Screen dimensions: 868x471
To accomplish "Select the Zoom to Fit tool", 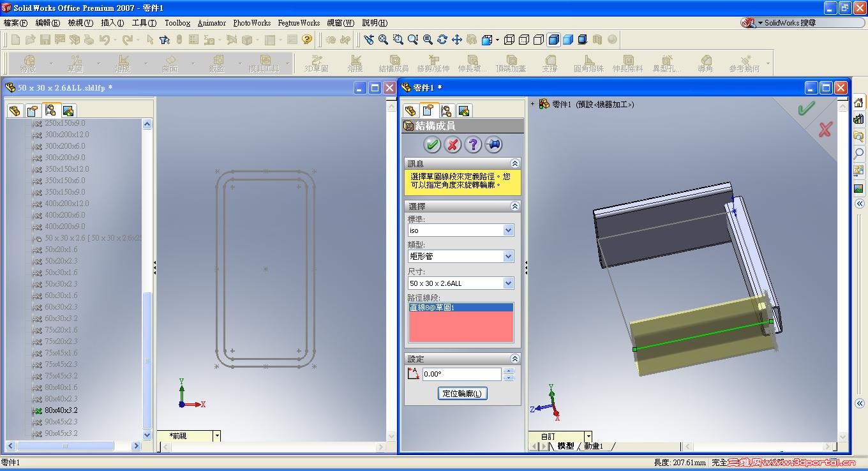I will point(384,40).
